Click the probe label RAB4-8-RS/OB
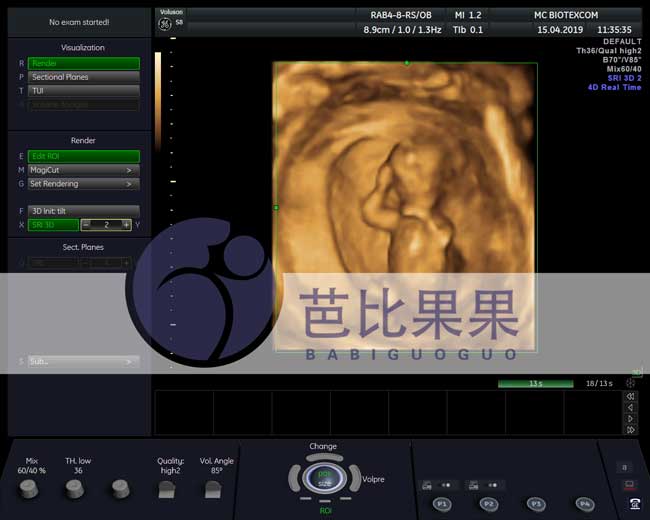650x520 pixels. tap(401, 15)
